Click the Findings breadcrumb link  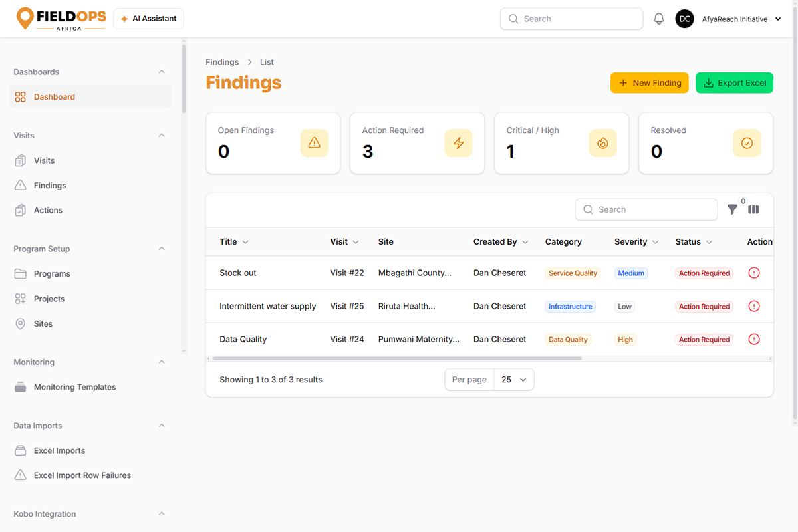click(222, 62)
